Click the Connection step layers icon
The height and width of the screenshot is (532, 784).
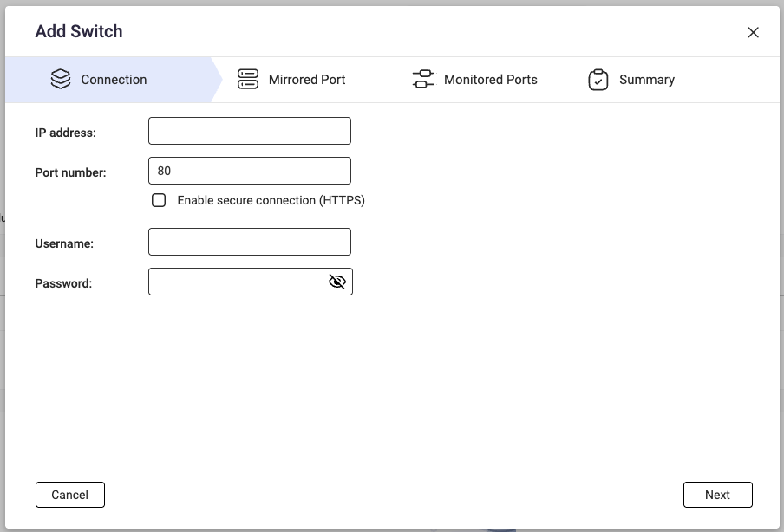(61, 80)
